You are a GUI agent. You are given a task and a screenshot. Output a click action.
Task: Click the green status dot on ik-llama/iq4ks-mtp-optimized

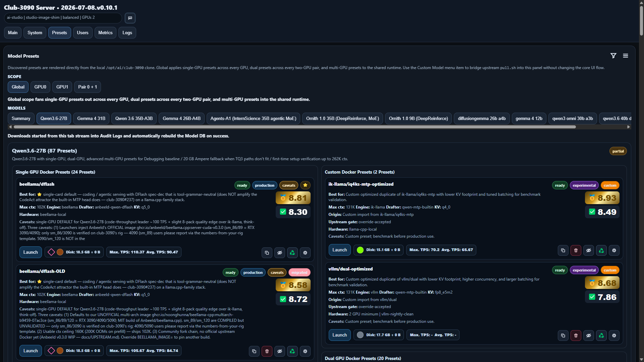tap(360, 250)
